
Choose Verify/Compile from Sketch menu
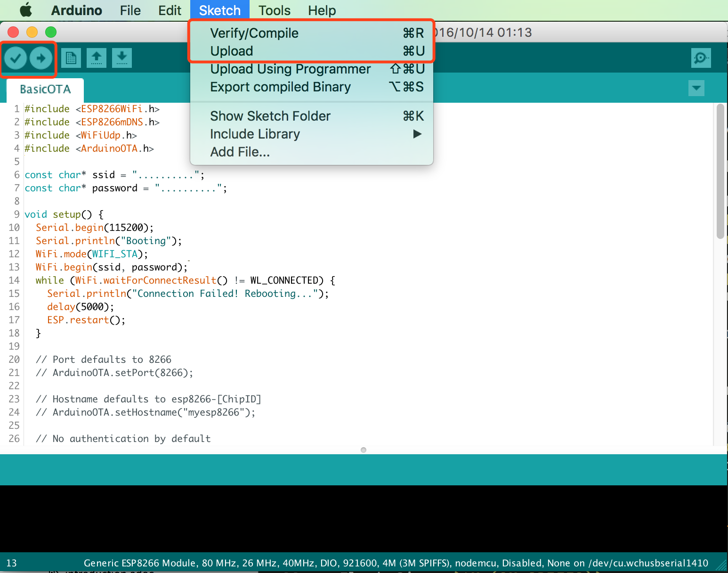pyautogui.click(x=312, y=33)
